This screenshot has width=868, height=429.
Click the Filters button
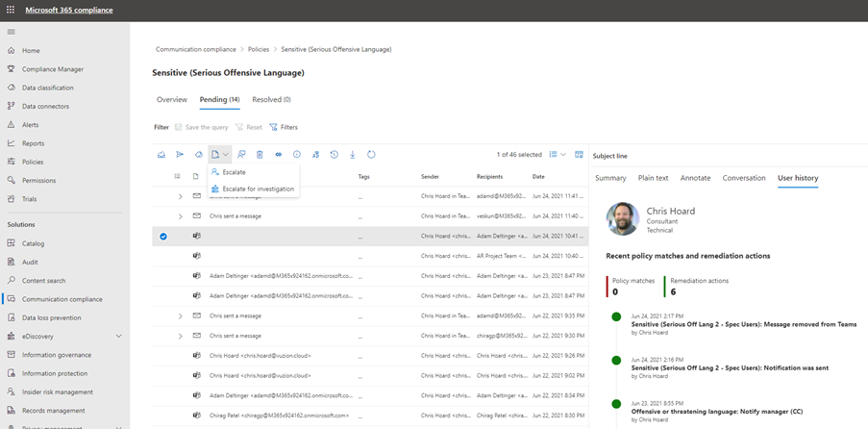pyautogui.click(x=284, y=127)
